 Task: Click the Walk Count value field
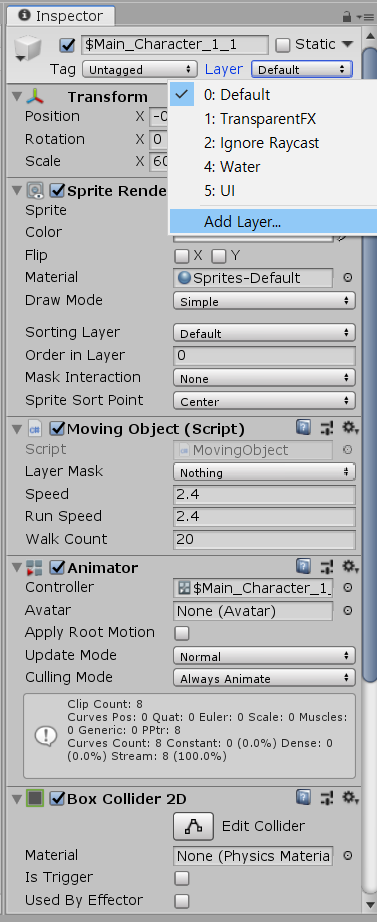click(x=264, y=539)
